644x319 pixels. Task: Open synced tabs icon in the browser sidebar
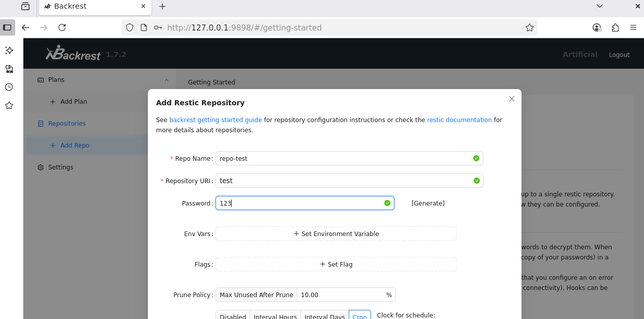tap(9, 69)
